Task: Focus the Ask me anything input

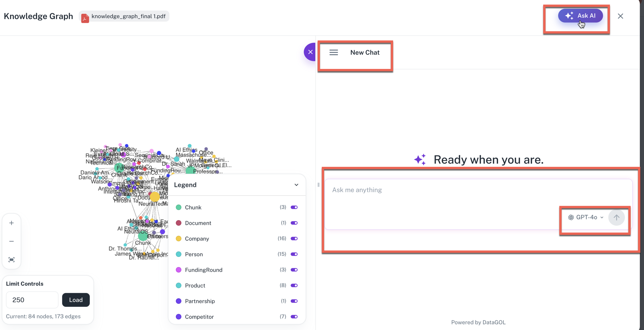Action: tap(436, 190)
